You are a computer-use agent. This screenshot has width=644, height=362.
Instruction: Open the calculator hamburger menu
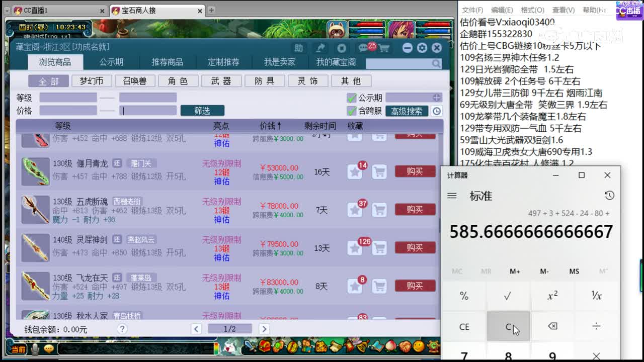[x=452, y=196]
